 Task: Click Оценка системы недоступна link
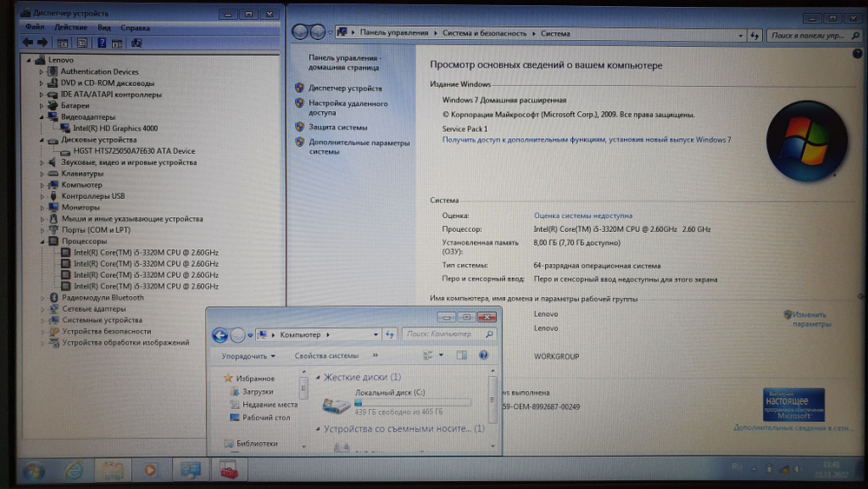583,215
